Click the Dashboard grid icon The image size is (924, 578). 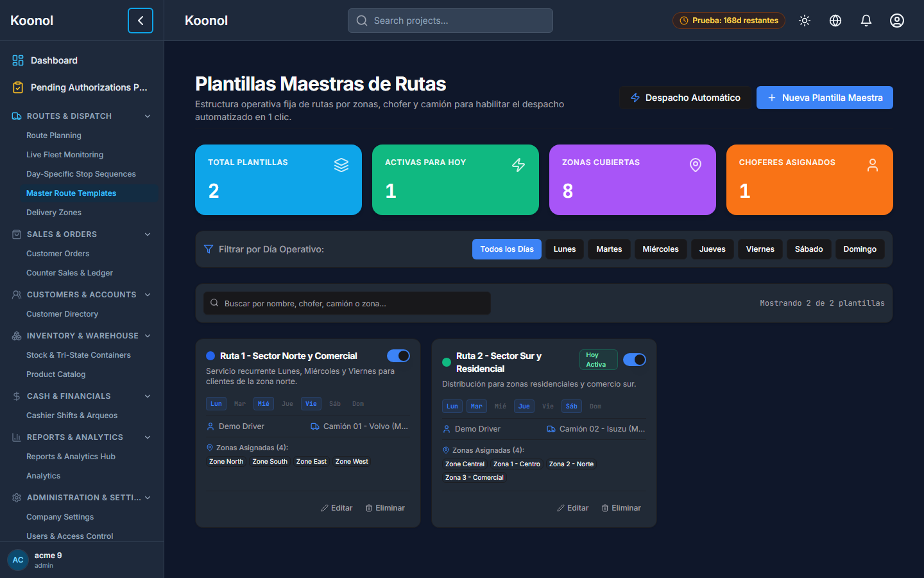pos(18,60)
